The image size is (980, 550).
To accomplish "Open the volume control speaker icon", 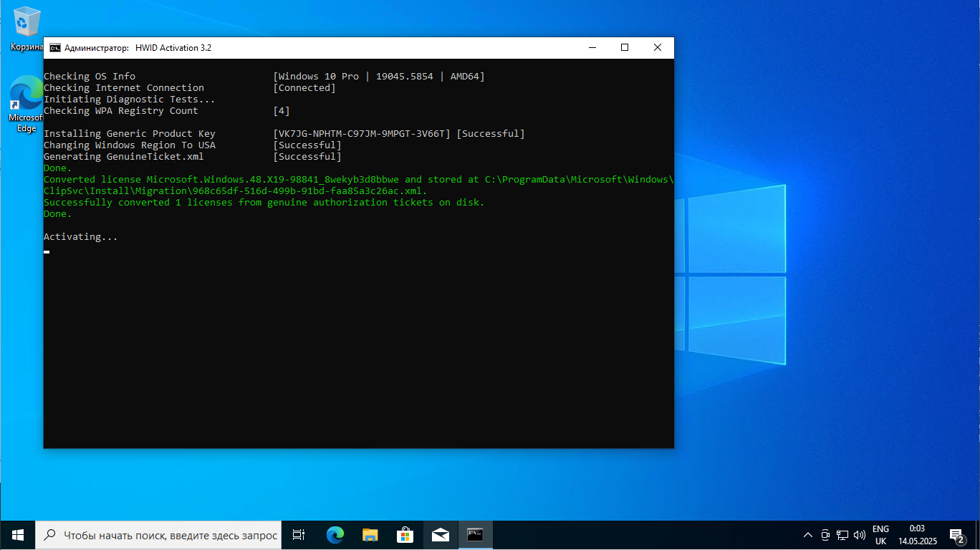I will pos(860,535).
